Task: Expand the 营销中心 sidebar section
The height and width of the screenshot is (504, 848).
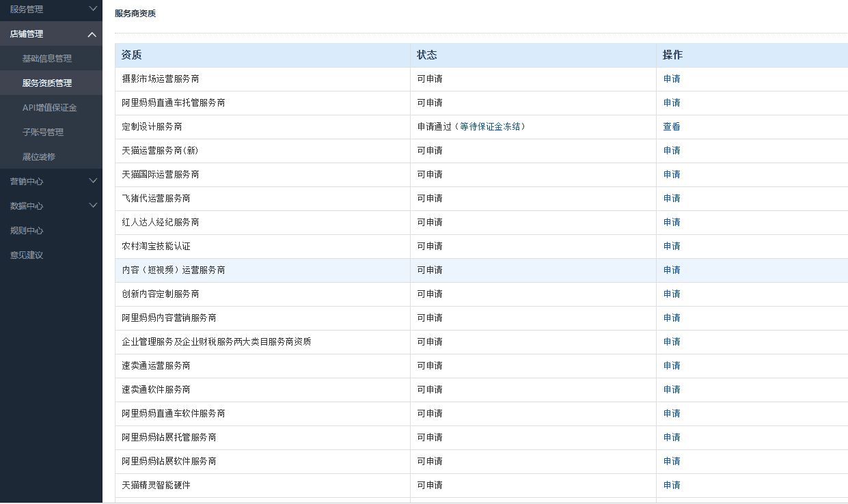Action: (x=51, y=182)
